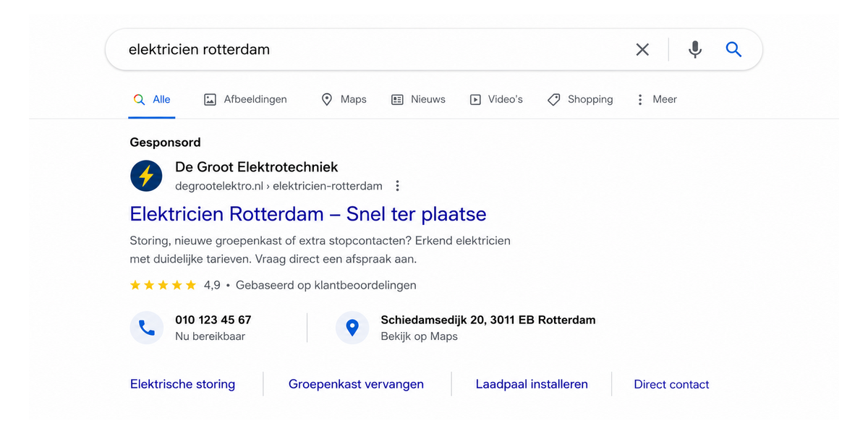Open the Maps tab
This screenshot has width=868, height=434.
pos(344,100)
